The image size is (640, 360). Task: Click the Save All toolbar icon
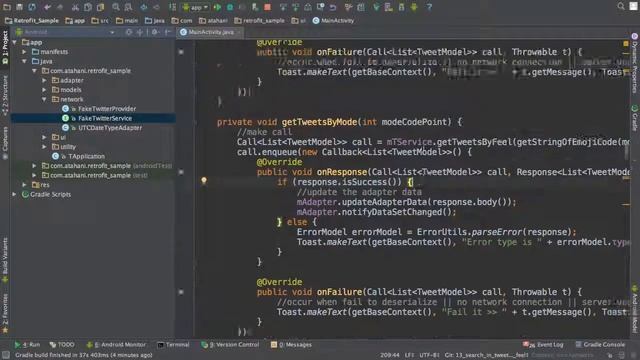point(19,7)
